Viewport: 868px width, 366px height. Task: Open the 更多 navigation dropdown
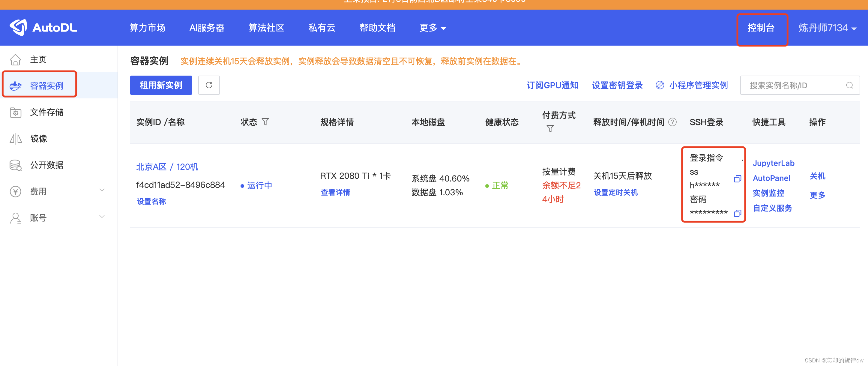(x=432, y=28)
